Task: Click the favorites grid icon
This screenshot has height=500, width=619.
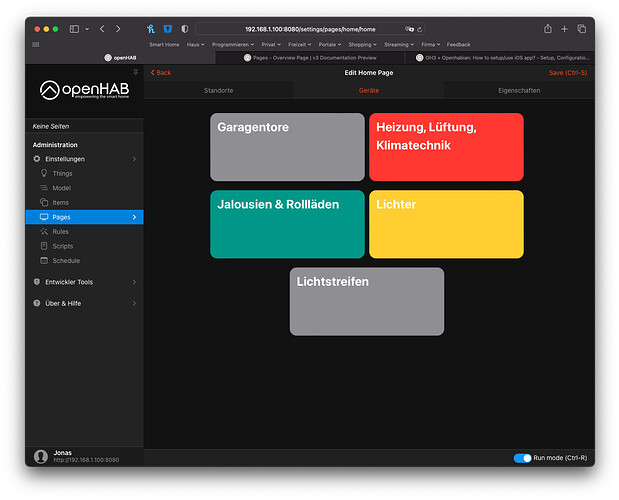Action: pos(36,45)
